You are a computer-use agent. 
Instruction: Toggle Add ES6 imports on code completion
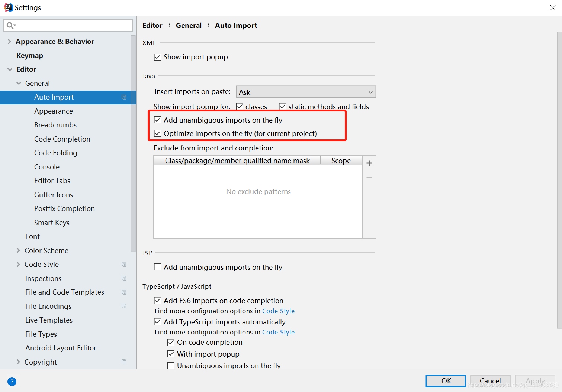tap(158, 301)
